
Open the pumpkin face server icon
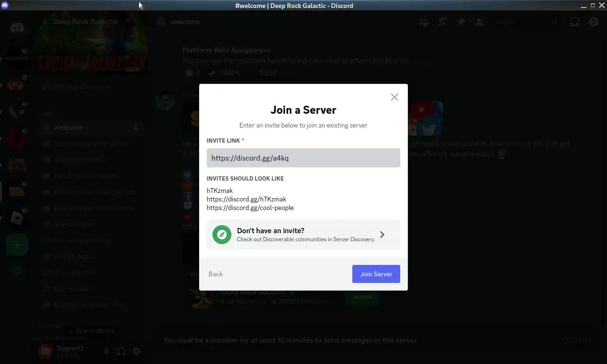point(17,85)
